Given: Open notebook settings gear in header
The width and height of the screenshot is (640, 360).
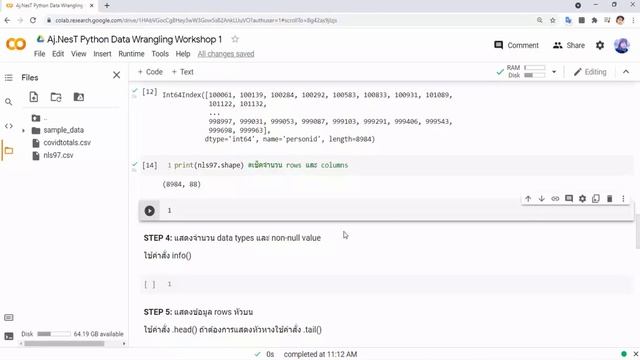Looking at the screenshot, I should (x=600, y=45).
